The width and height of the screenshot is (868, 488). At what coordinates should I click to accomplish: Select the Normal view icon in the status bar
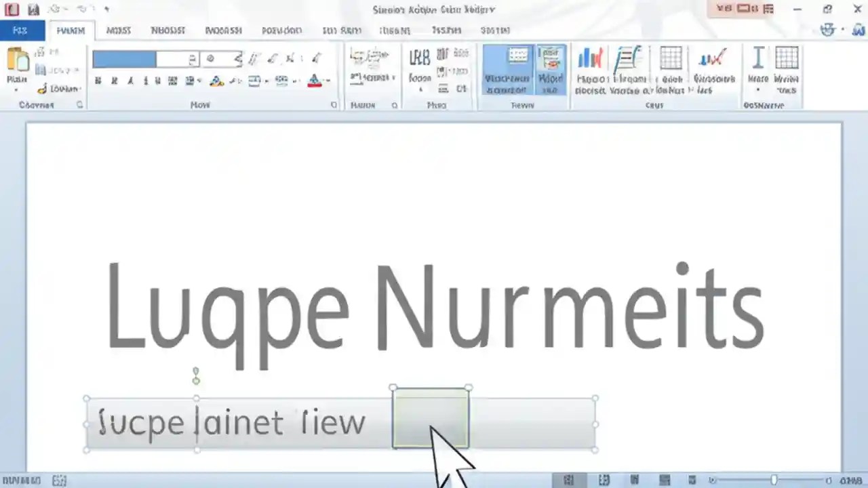(568, 481)
